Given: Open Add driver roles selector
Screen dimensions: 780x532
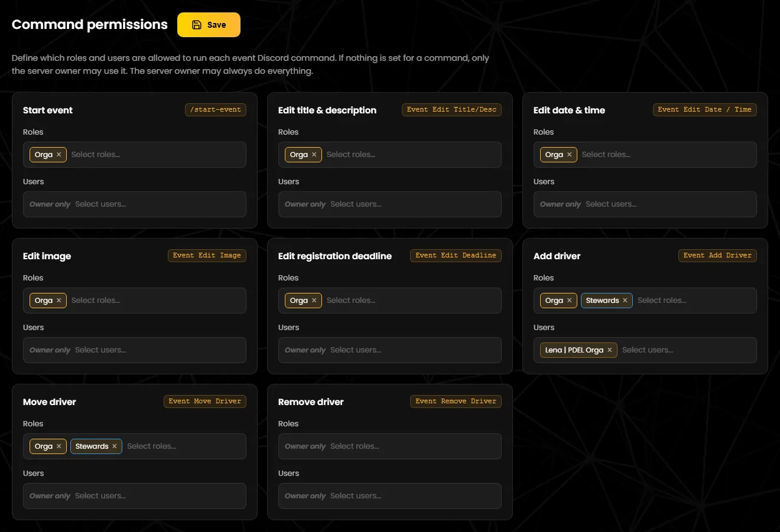Looking at the screenshot, I should click(x=645, y=301).
